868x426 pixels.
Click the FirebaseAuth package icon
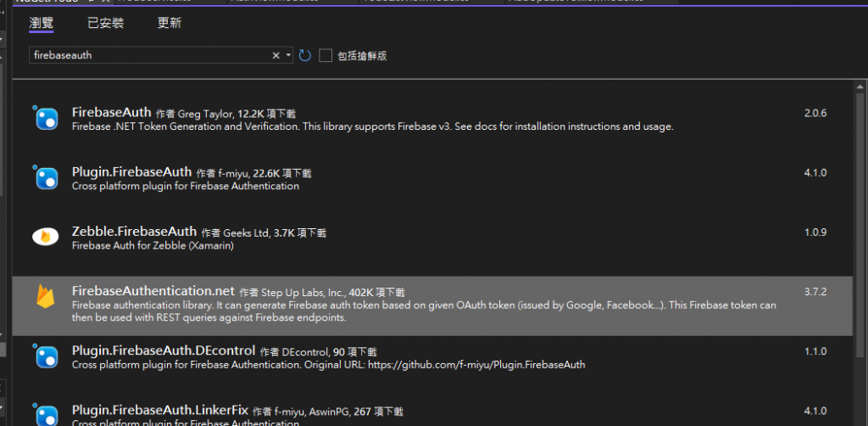(46, 118)
